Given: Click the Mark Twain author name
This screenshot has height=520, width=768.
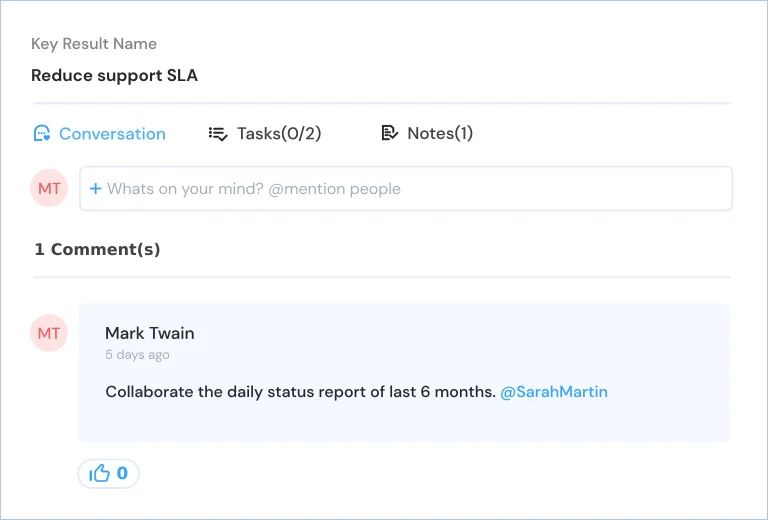Looking at the screenshot, I should click(150, 333).
